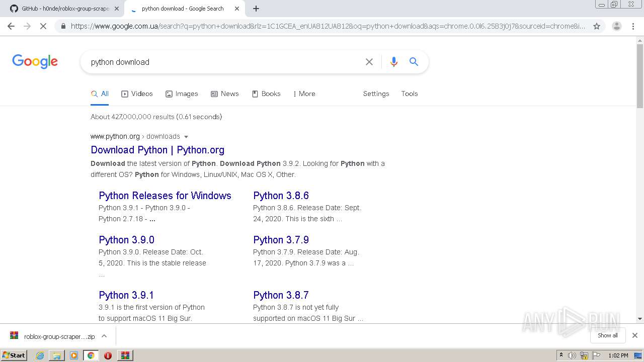The height and width of the screenshot is (362, 644).
Task: Switch to Images results tab
Action: (x=182, y=94)
